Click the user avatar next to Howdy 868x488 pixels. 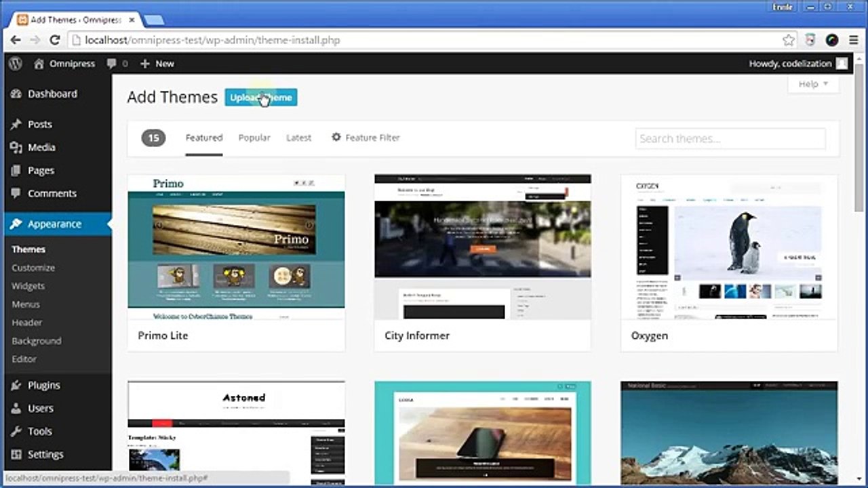[842, 63]
